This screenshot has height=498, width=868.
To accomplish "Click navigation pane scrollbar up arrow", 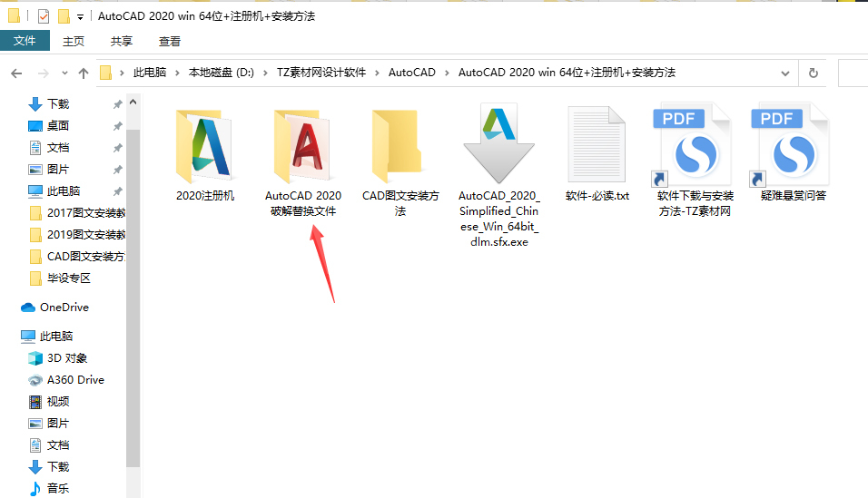I will [x=133, y=102].
